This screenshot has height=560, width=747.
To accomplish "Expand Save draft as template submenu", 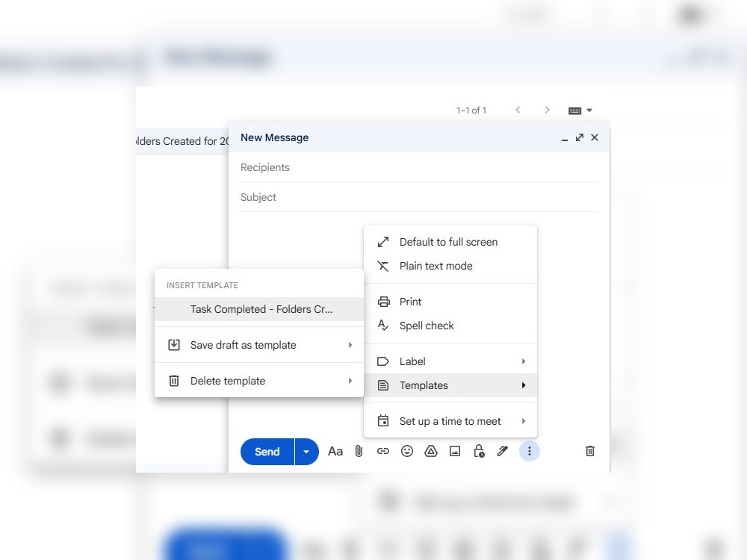I will [259, 345].
